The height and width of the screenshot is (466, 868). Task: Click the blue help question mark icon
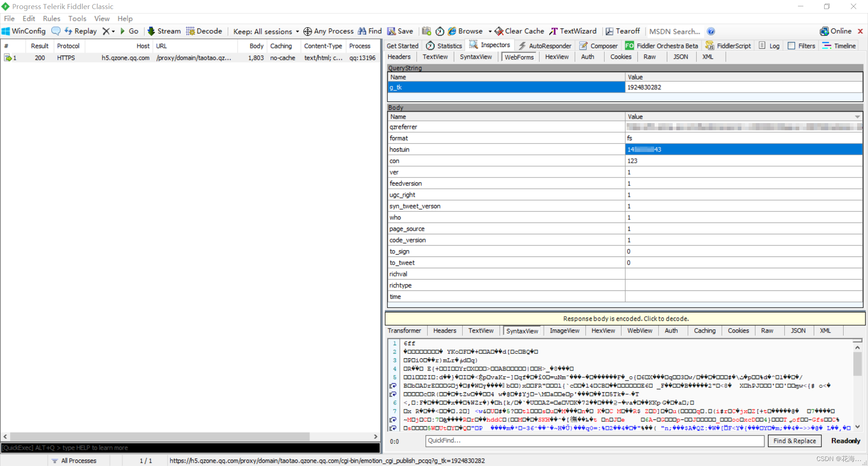coord(711,31)
